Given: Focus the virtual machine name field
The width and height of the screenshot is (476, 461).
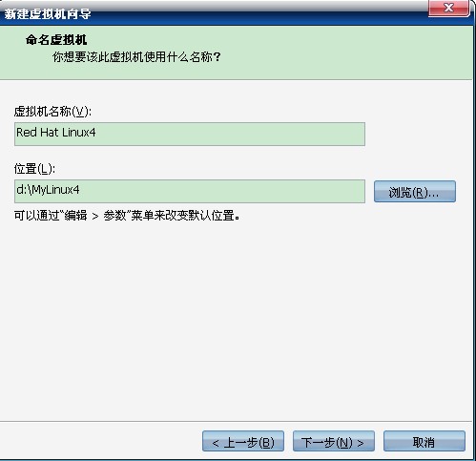Looking at the screenshot, I should 190,134.
